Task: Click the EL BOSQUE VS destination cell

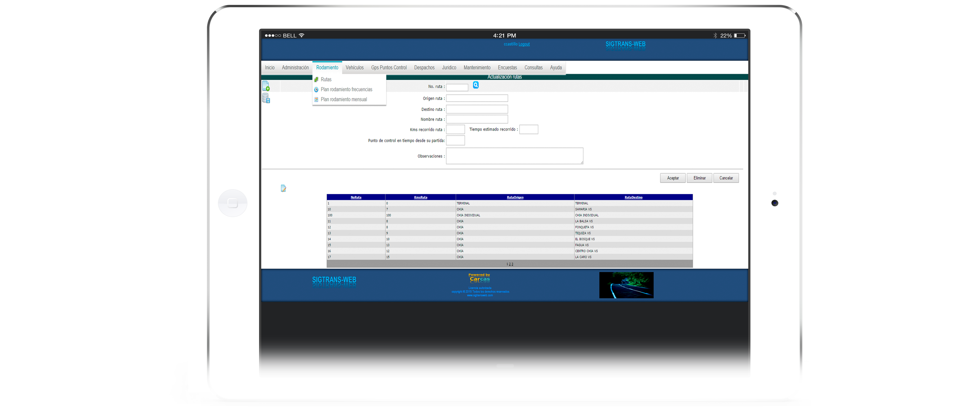Action: [x=633, y=239]
